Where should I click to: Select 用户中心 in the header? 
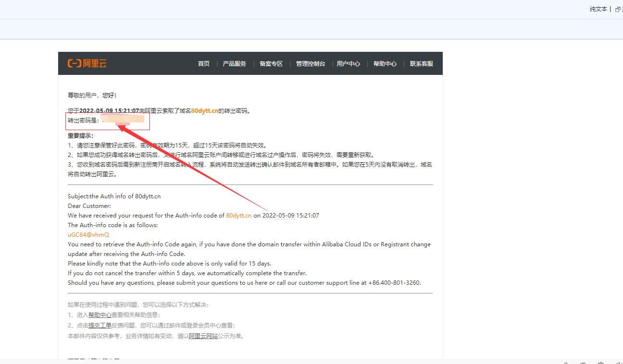coord(349,64)
